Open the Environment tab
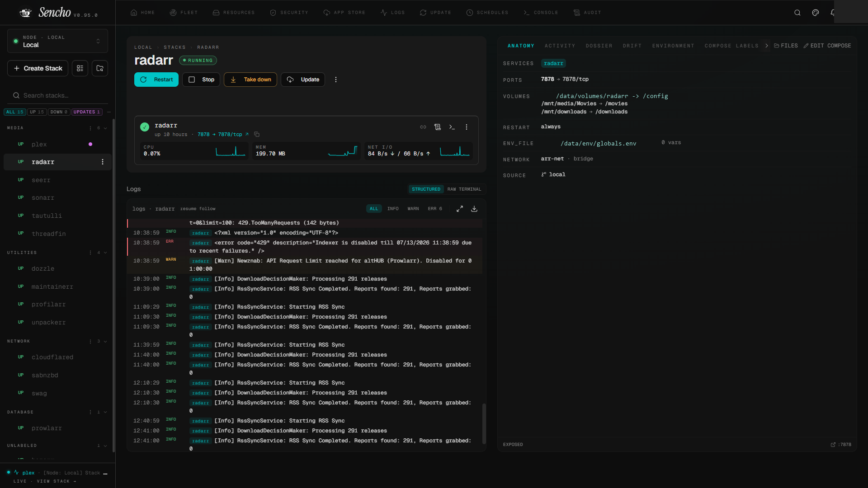868x488 pixels. click(x=673, y=46)
